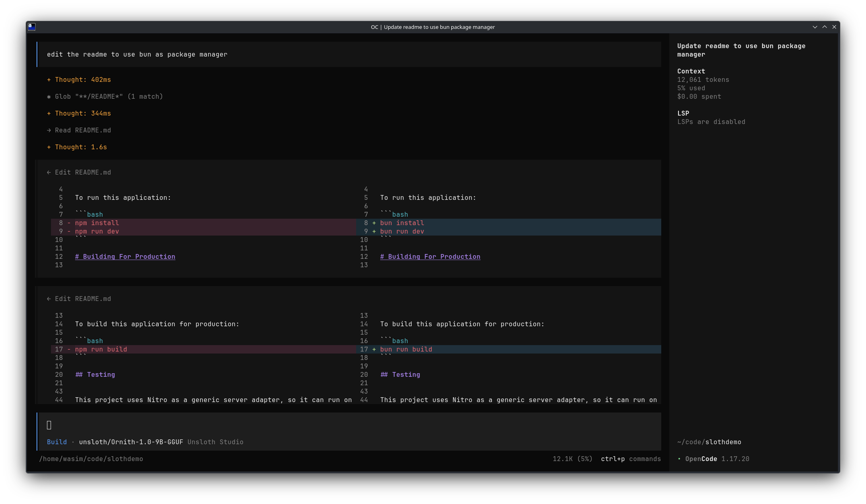Open the 'Building For Production' heading link on left

125,256
